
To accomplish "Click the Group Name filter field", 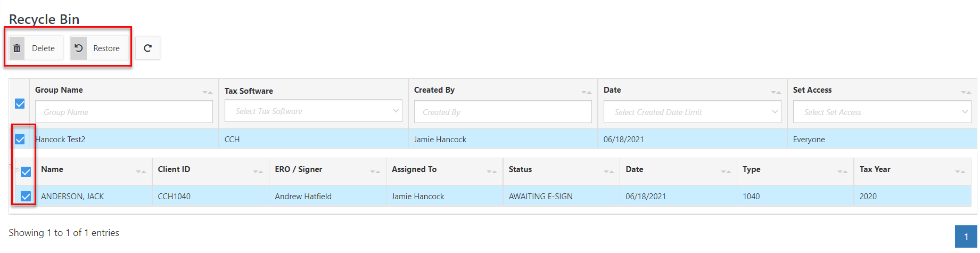I will (x=124, y=112).
